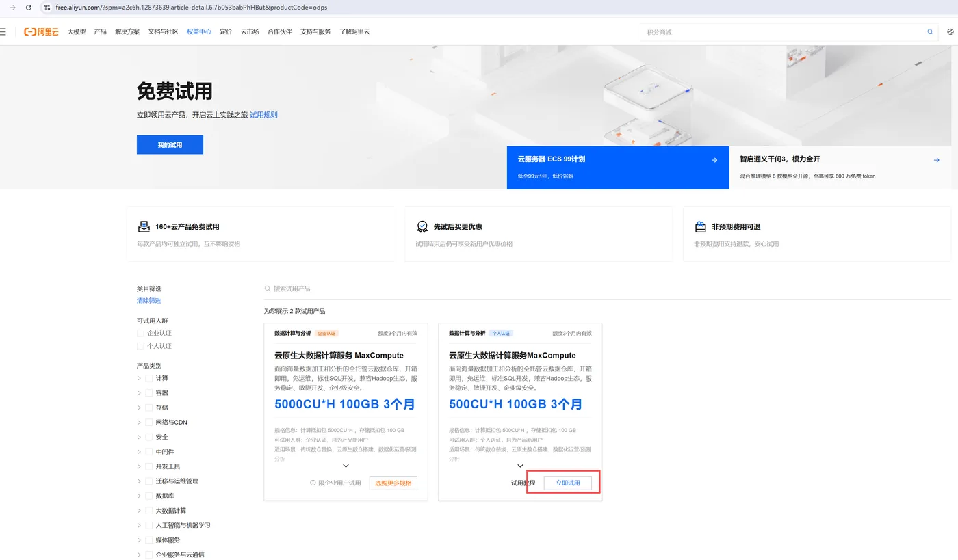Click the 5000CU*H 100GB 3个月 quota text
The image size is (958, 560).
(345, 403)
